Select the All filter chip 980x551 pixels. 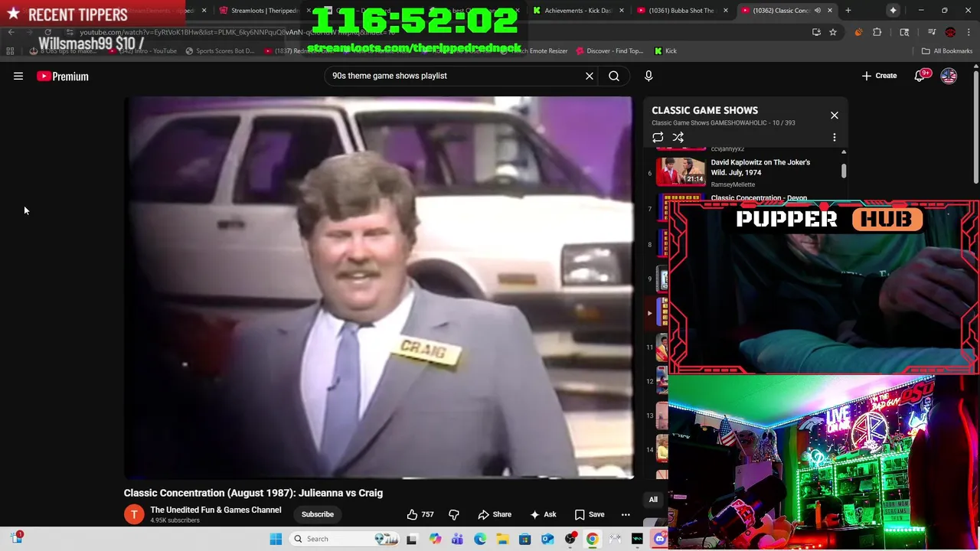[653, 500]
